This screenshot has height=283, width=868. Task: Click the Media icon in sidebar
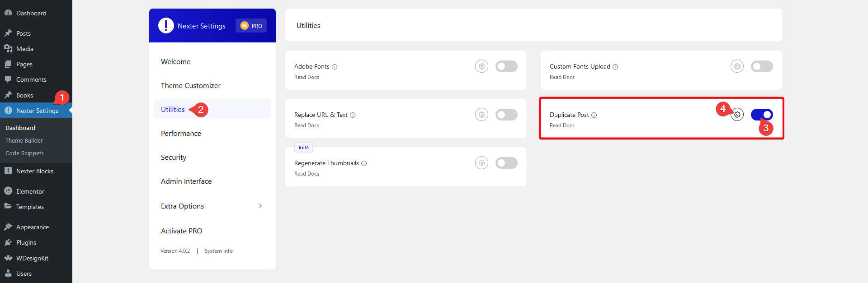tap(8, 48)
